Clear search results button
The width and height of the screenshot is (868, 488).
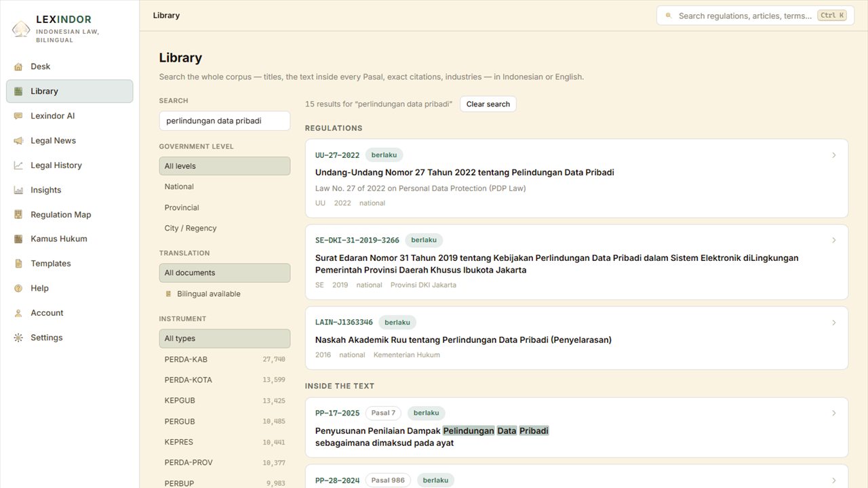point(488,104)
